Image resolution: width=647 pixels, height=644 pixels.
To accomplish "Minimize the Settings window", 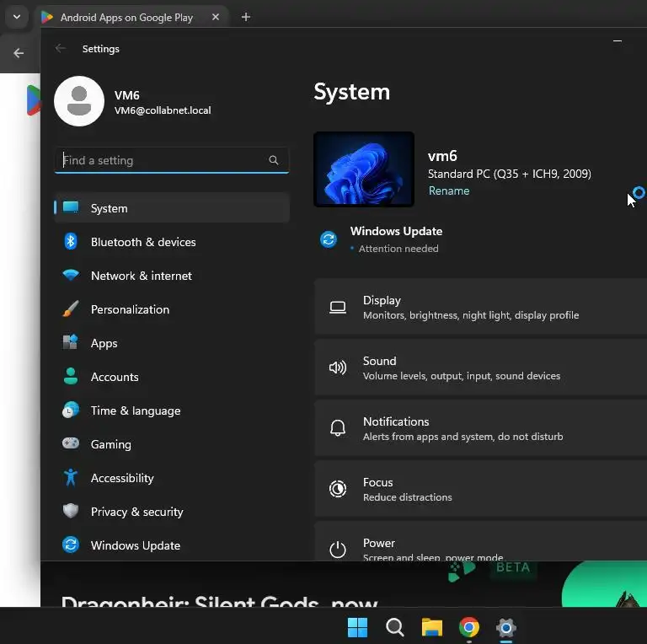I will [x=618, y=40].
